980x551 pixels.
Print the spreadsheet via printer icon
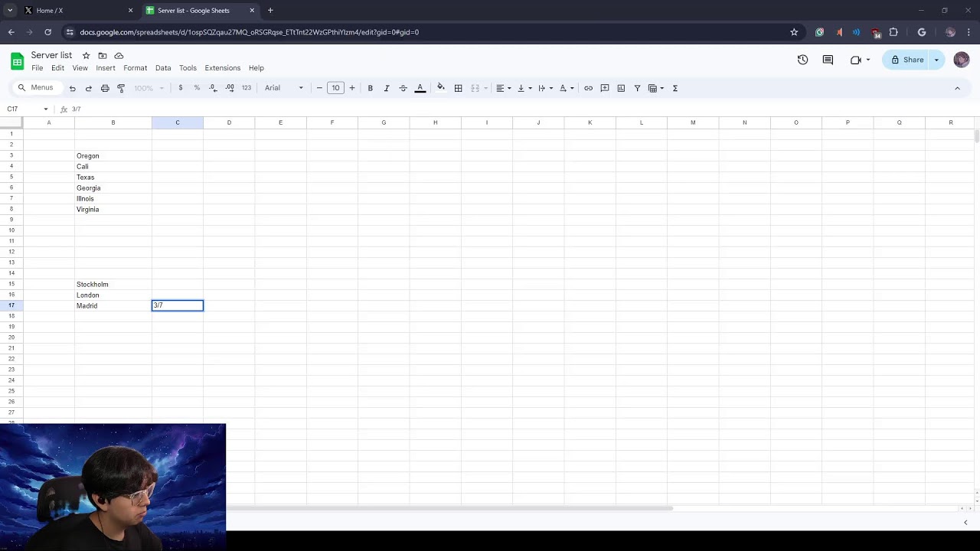click(x=105, y=88)
